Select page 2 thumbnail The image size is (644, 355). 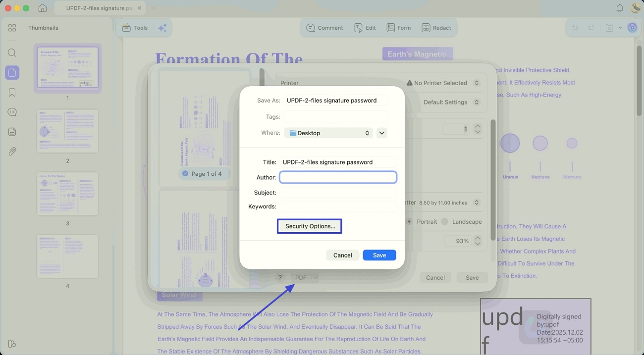coord(68,131)
